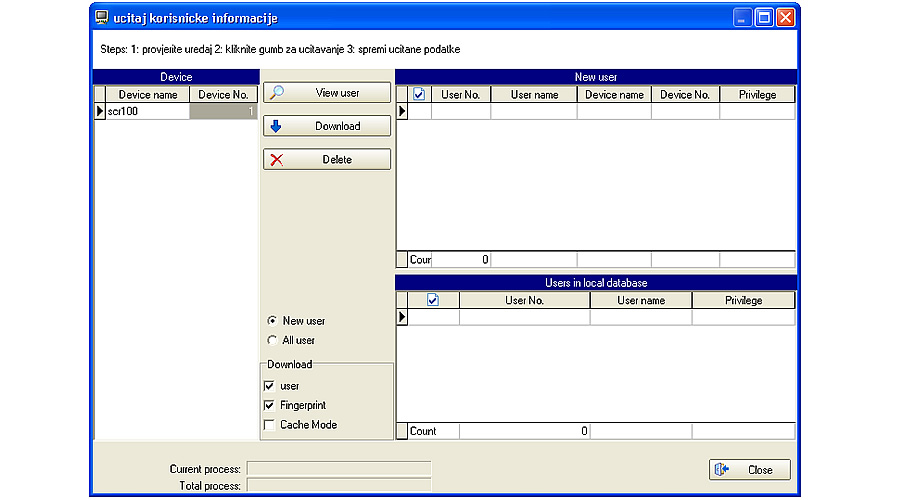Minimize the window from the title bar
The image size is (900, 500).
click(742, 18)
